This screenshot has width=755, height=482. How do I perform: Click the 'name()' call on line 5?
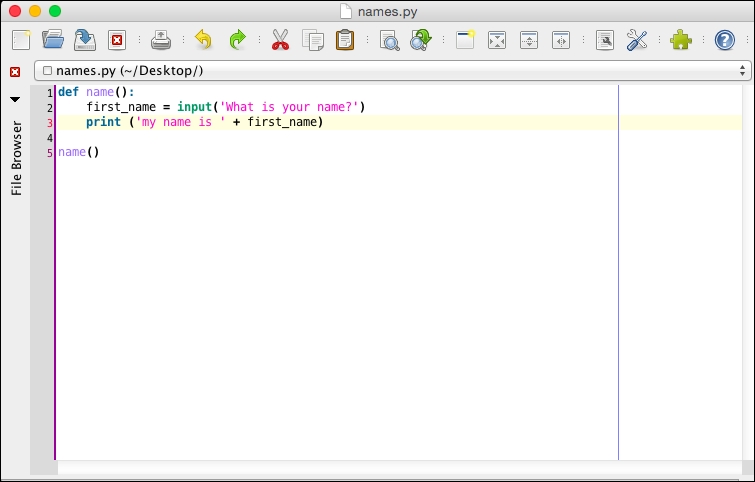(78, 152)
